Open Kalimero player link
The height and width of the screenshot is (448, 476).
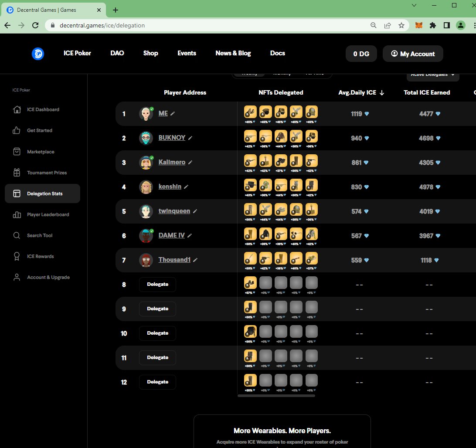[x=172, y=162]
